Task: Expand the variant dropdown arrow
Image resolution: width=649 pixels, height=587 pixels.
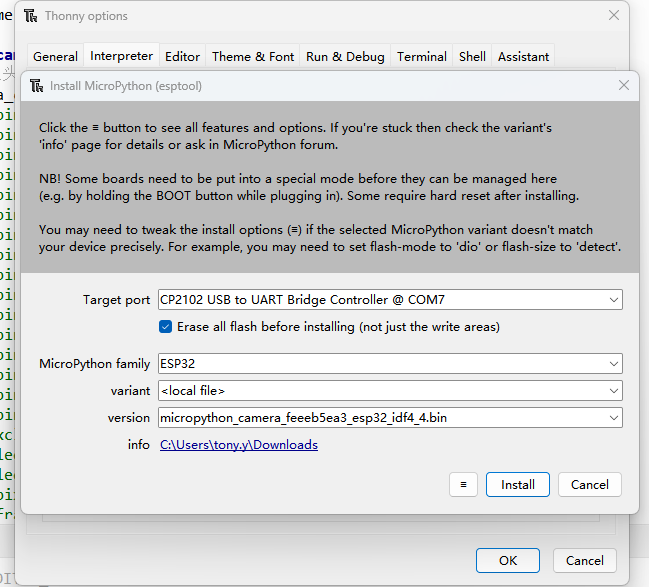Action: pyautogui.click(x=613, y=391)
